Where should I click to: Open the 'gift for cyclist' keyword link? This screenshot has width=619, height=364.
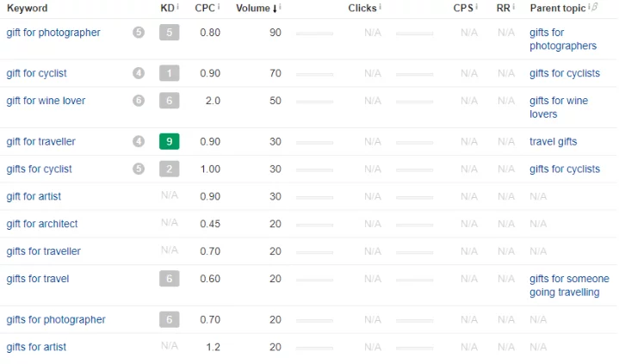[36, 73]
